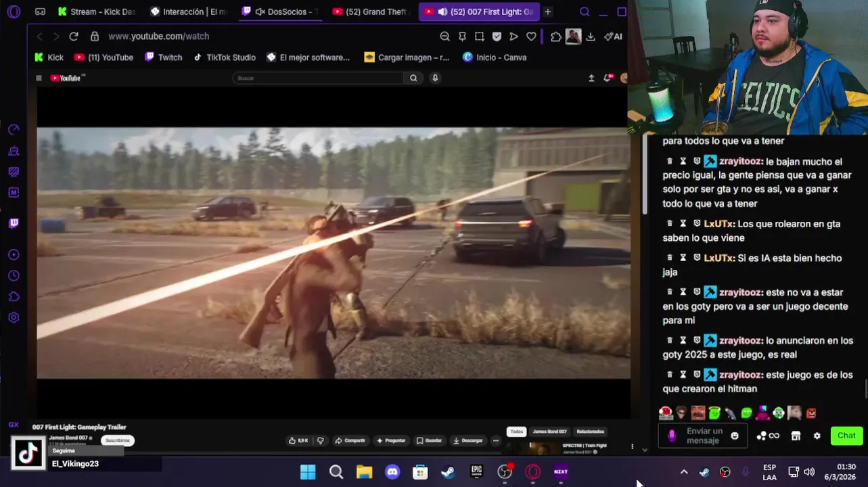Open the emoji picker in chat input
Image resolution: width=868 pixels, height=487 pixels.
tap(735, 436)
